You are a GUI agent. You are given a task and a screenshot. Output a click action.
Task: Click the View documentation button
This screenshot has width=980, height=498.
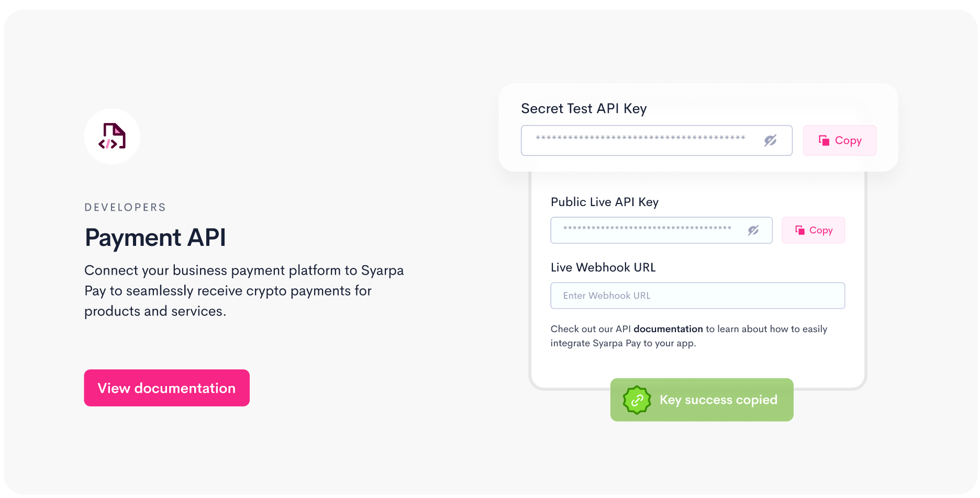[166, 388]
